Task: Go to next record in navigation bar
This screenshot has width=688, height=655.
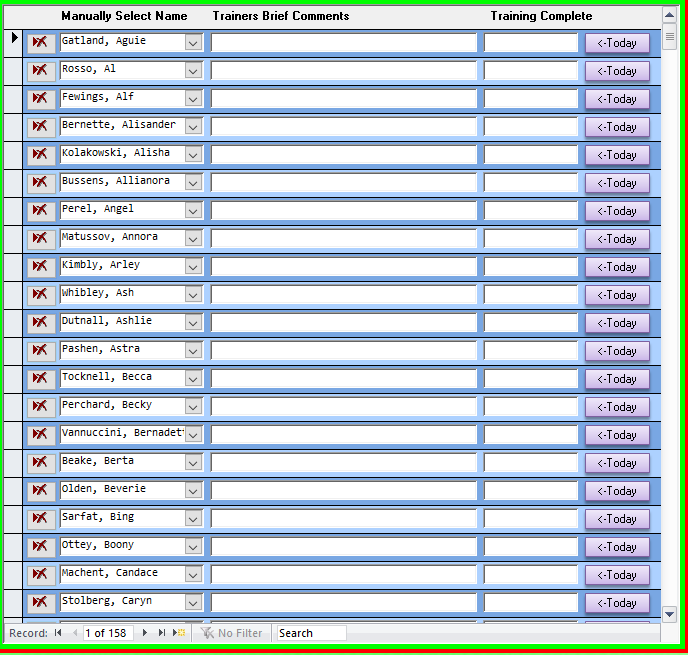Action: click(145, 633)
